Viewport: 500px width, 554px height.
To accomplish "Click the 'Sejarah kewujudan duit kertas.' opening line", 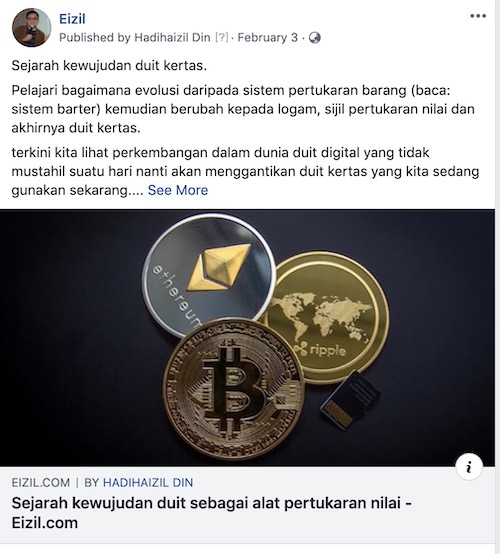I will click(109, 66).
